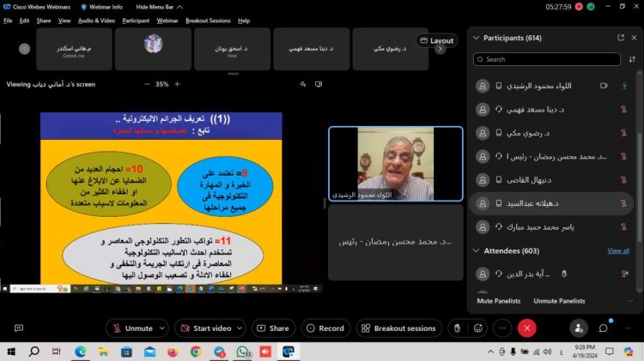Open the chat panel speech bubble icon
Screen dimensions: 644x361
[603, 328]
